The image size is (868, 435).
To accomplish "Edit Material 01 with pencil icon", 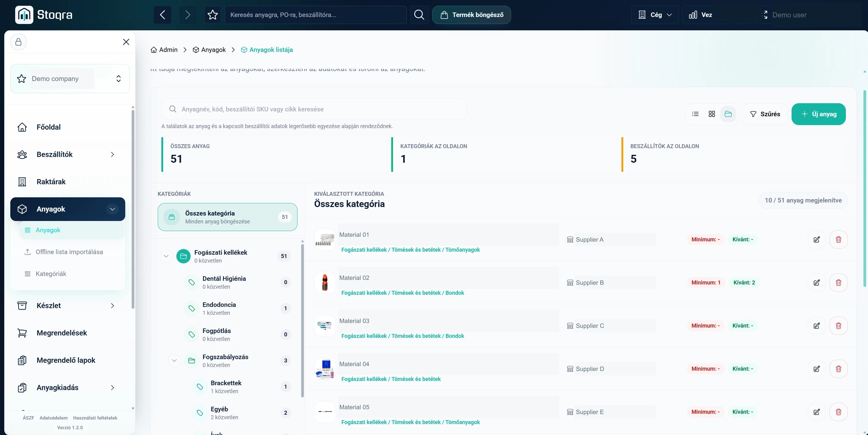I will tap(816, 240).
